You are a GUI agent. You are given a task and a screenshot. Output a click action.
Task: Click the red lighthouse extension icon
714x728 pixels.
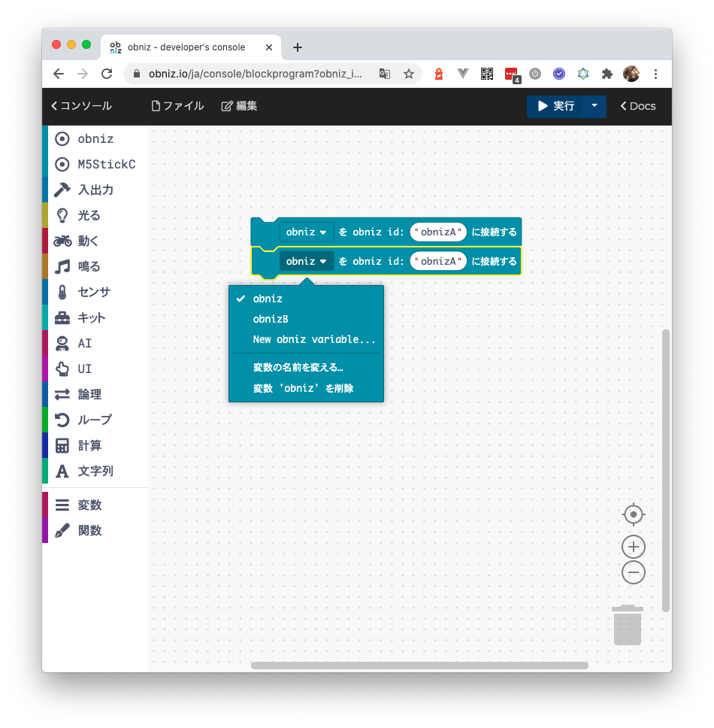coord(438,74)
